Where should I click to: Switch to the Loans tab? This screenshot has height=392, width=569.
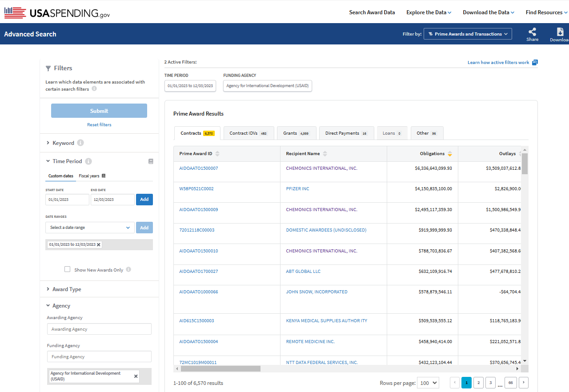coord(392,133)
